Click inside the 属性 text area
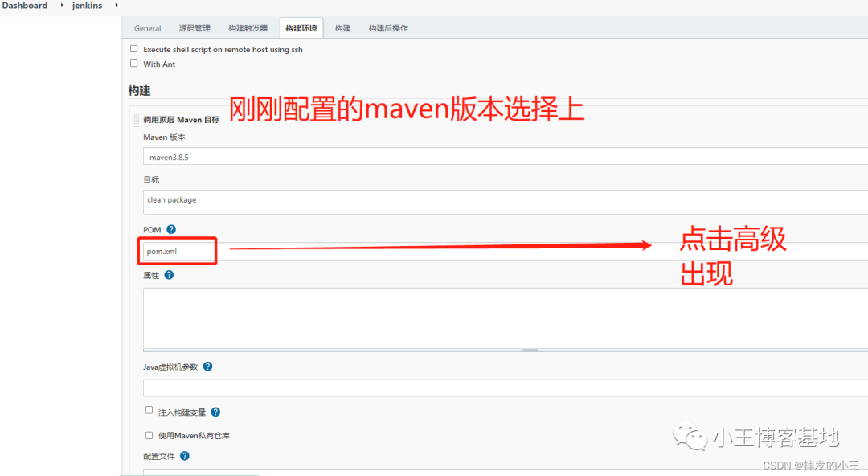 [x=506, y=318]
